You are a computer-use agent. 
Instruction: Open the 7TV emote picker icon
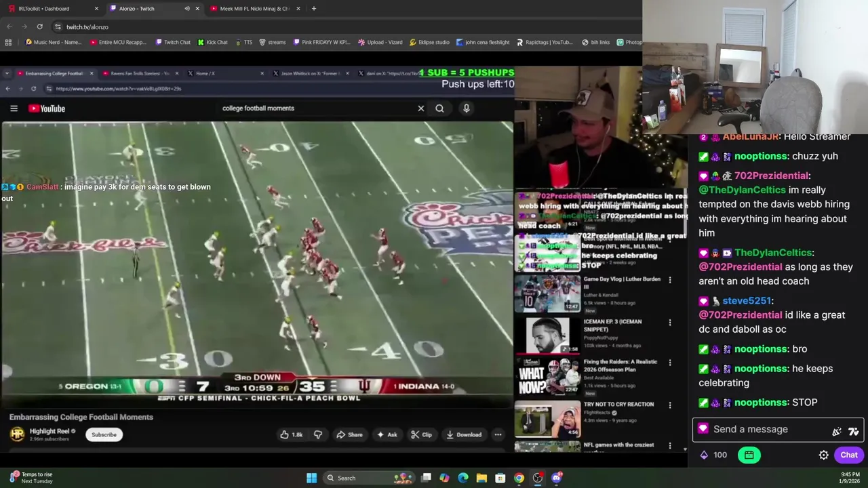(853, 431)
